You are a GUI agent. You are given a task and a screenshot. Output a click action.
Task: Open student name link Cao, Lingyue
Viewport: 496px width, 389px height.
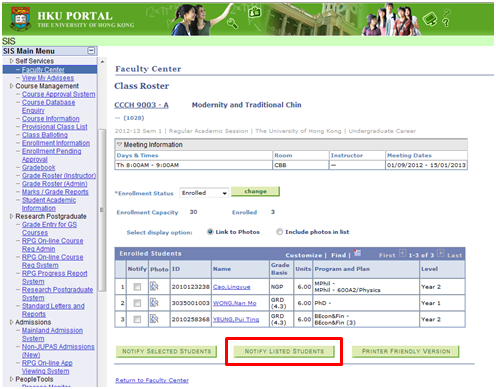(x=232, y=287)
